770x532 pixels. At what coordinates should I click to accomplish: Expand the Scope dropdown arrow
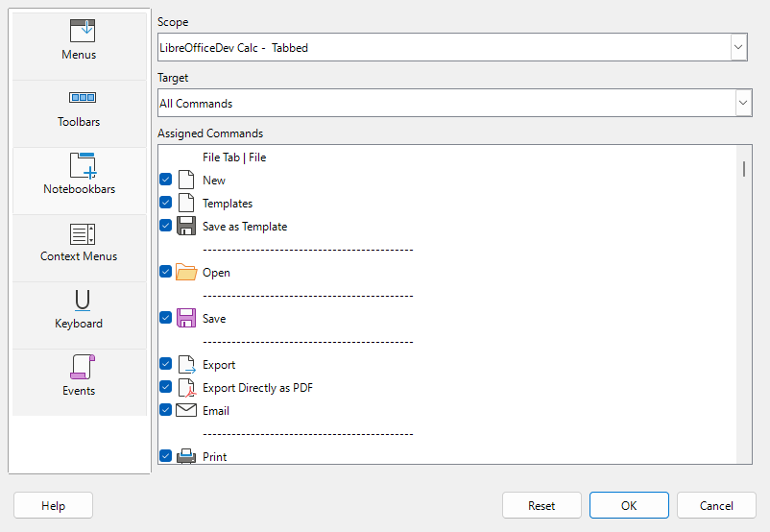[x=738, y=47]
